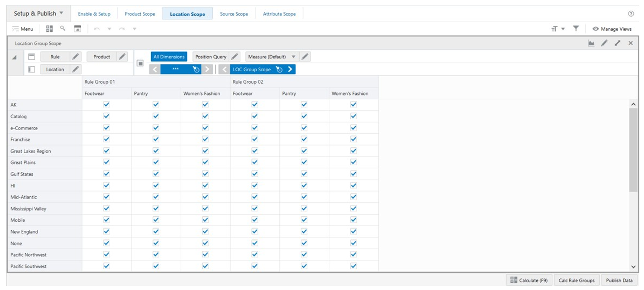This screenshot has height=290, width=644.
Task: Toggle Mobile Women's Fashion checkbox, Rule Group 01
Action: (x=205, y=220)
